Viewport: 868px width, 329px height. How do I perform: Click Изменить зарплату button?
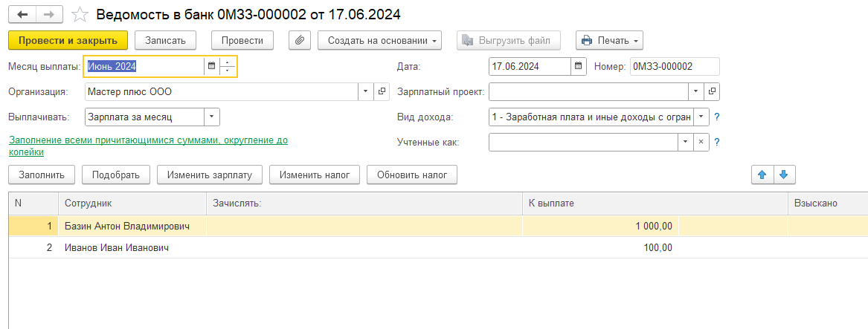[210, 175]
